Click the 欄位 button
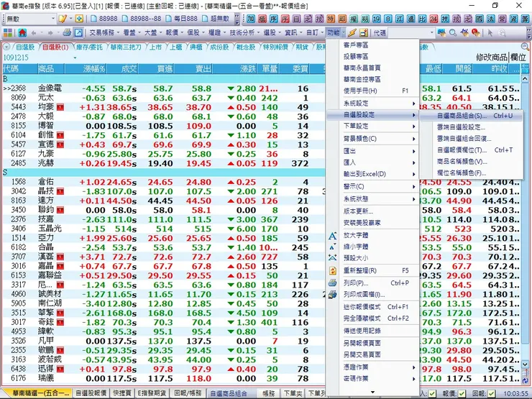Screen dimensions: 532x399 click(518, 58)
